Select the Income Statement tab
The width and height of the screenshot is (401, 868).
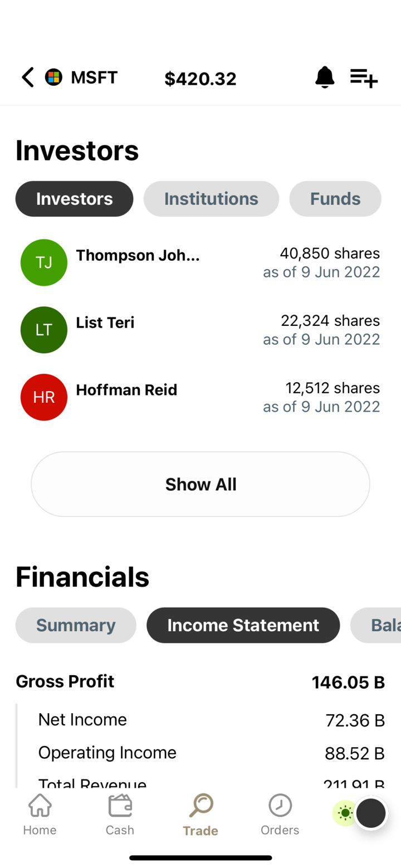click(243, 625)
